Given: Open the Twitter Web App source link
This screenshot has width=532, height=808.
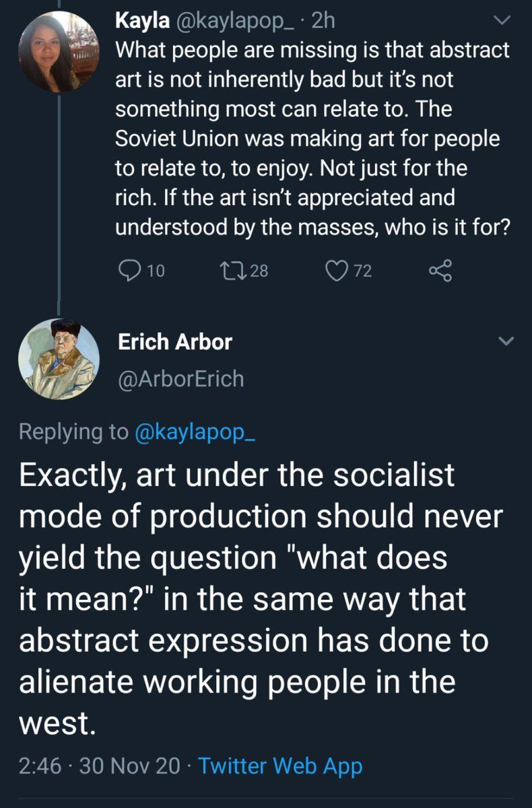Looking at the screenshot, I should pos(280,767).
